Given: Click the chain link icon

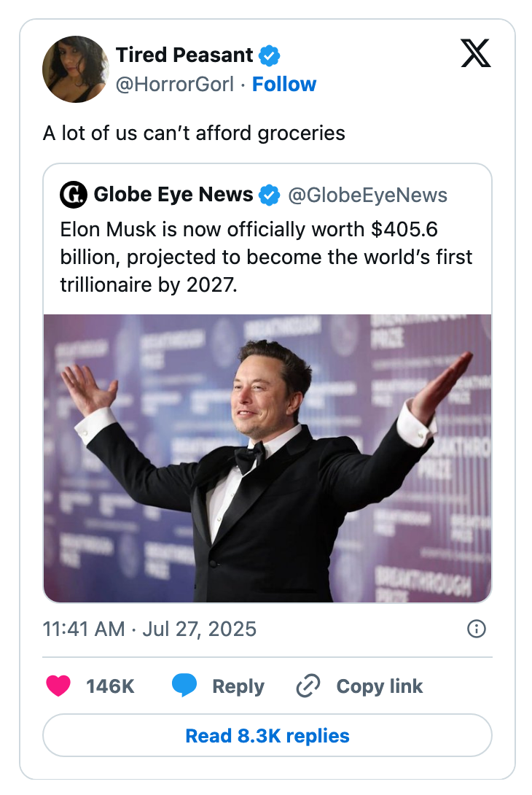Looking at the screenshot, I should pos(308,686).
